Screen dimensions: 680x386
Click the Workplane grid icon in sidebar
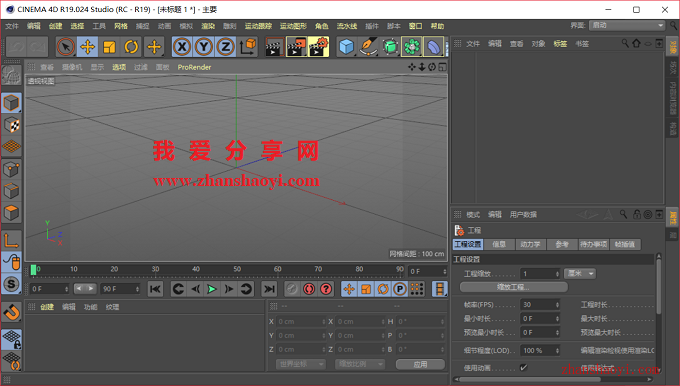coord(11,147)
